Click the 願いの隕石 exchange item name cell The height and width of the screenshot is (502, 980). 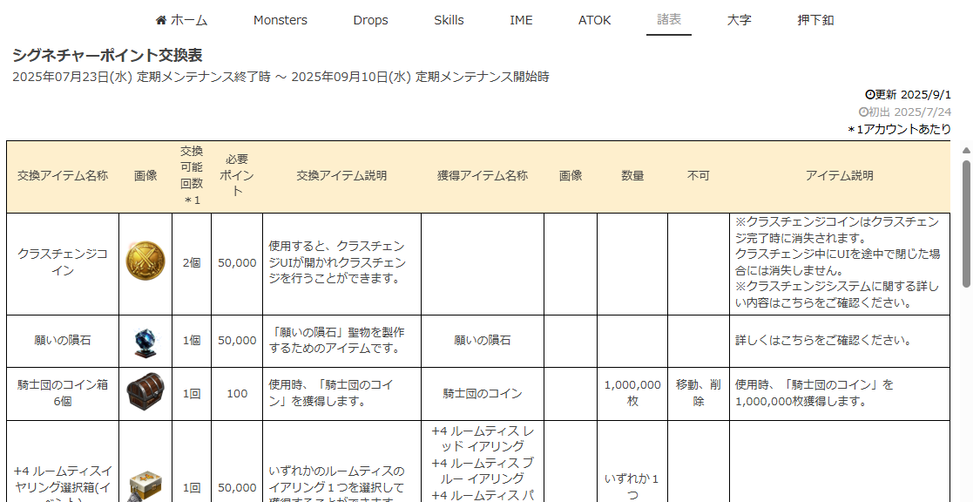(x=63, y=341)
